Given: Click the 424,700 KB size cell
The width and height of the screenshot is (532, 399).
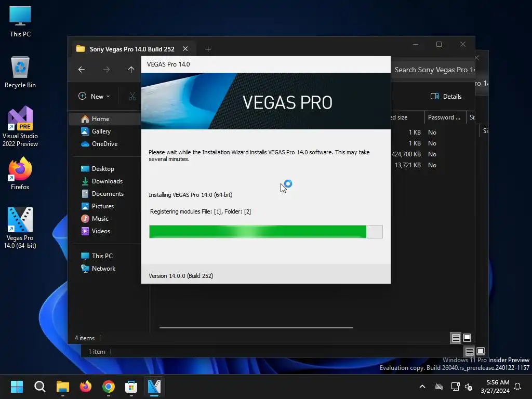Looking at the screenshot, I should [x=406, y=154].
